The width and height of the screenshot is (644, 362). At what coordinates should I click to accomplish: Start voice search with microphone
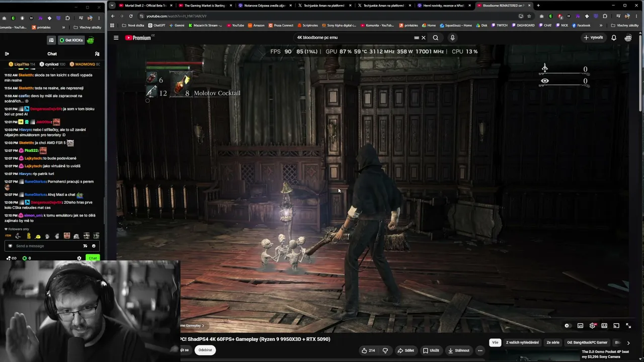(452, 38)
